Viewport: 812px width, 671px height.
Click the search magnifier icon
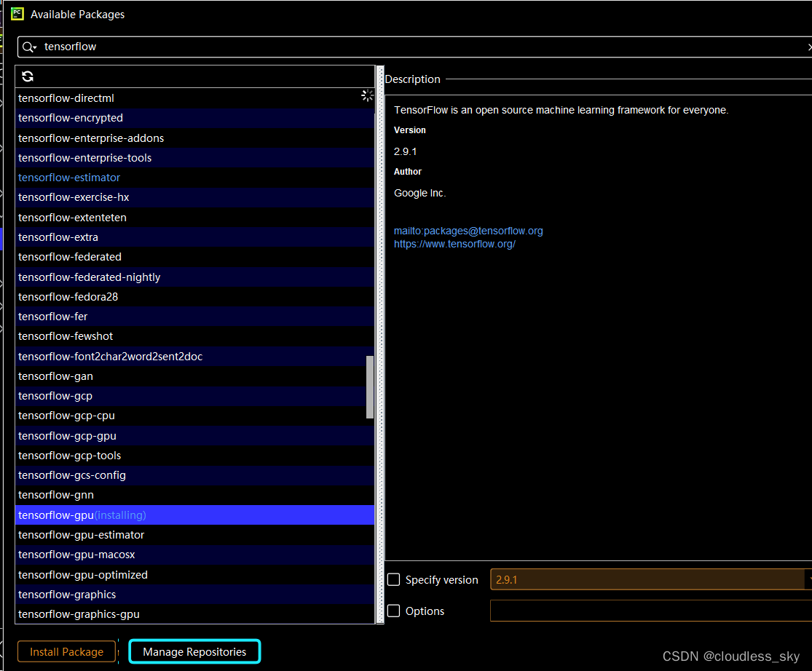[x=28, y=47]
